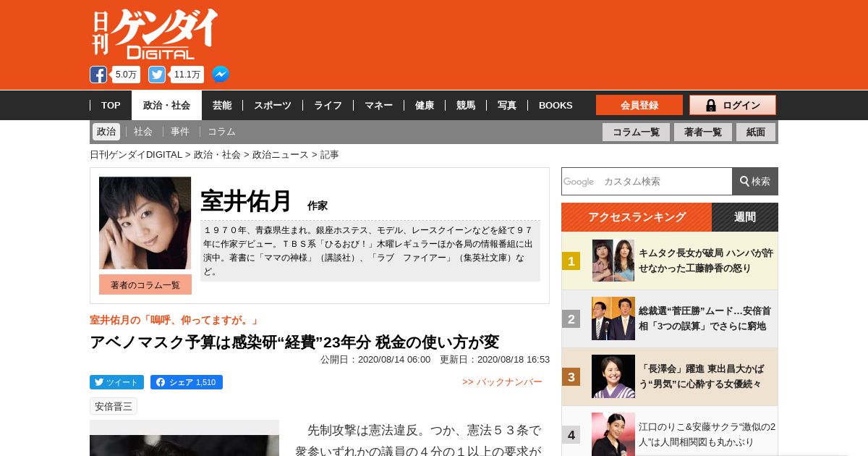The height and width of the screenshot is (456, 868).
Task: Open the コラム一覧 button
Action: coord(636,132)
